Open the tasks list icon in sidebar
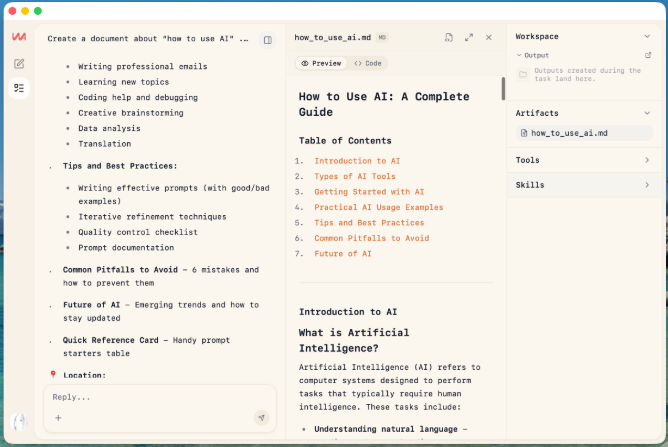Image resolution: width=668 pixels, height=447 pixels. point(19,88)
